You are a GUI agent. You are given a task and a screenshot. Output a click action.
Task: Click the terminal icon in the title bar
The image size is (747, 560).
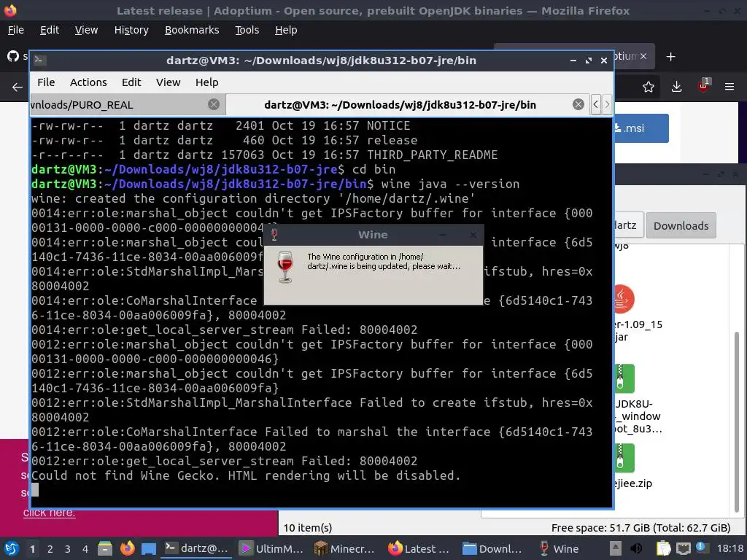coord(40,60)
